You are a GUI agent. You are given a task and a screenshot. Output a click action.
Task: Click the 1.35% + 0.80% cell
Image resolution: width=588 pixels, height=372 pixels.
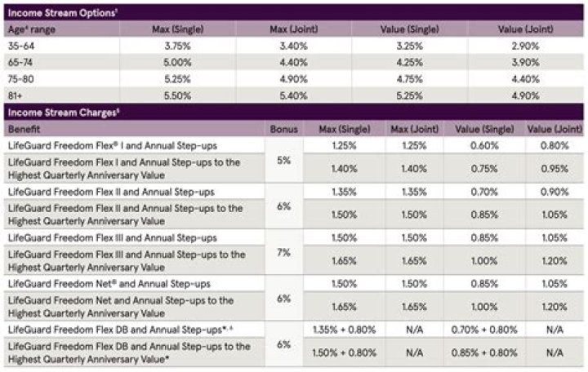[x=342, y=330]
